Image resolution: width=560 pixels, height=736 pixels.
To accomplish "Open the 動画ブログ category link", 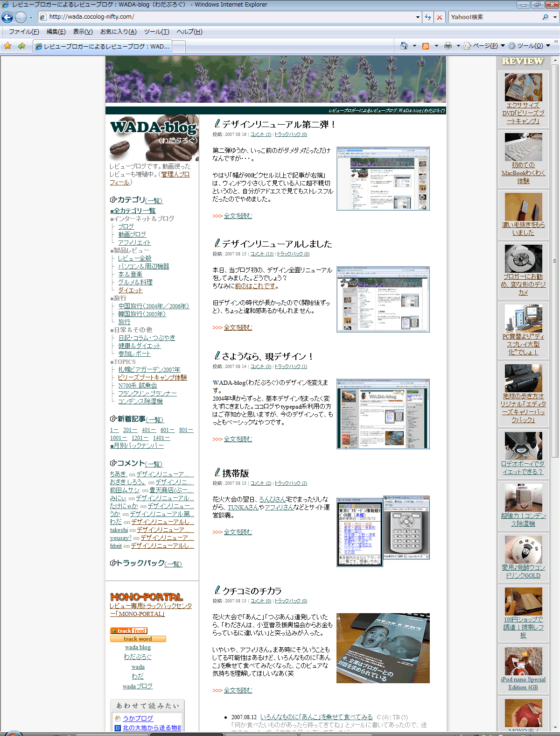I will 132,234.
